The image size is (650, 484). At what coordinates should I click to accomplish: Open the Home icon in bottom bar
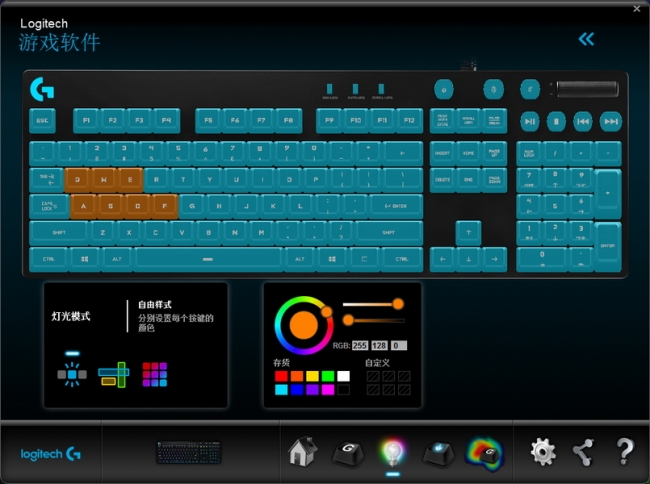303,451
